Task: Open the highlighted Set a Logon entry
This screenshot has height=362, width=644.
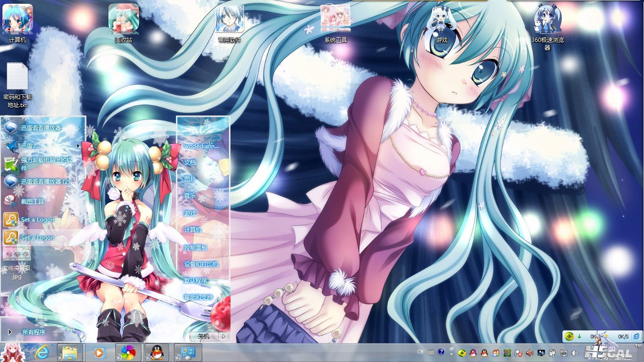Action: coord(43,237)
